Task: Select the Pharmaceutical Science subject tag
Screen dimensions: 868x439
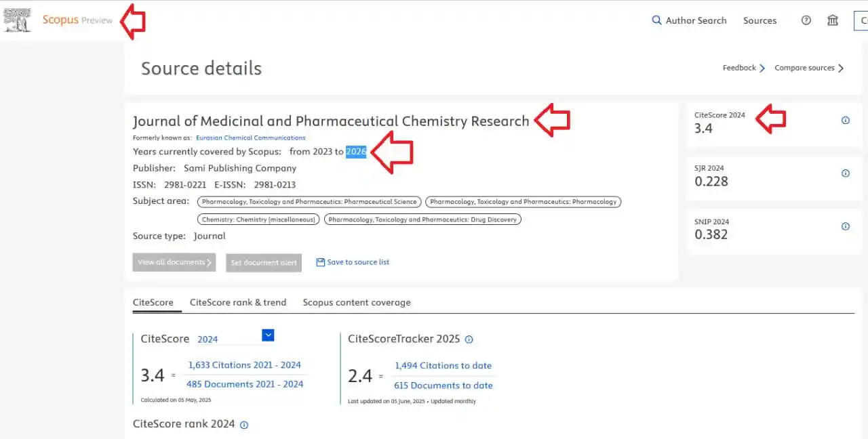Action: 309,201
